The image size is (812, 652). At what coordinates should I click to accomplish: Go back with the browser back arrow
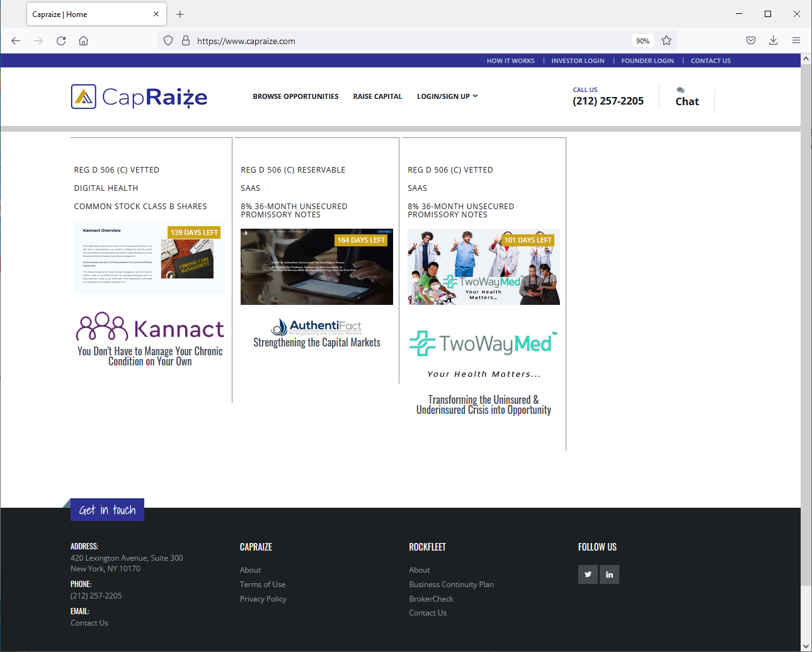tap(16, 41)
